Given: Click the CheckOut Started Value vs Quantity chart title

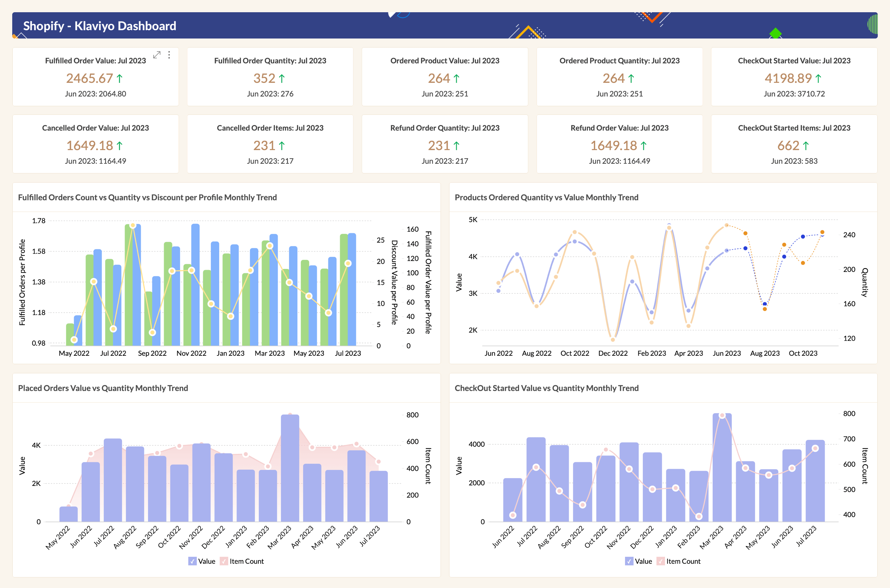Looking at the screenshot, I should coord(546,388).
